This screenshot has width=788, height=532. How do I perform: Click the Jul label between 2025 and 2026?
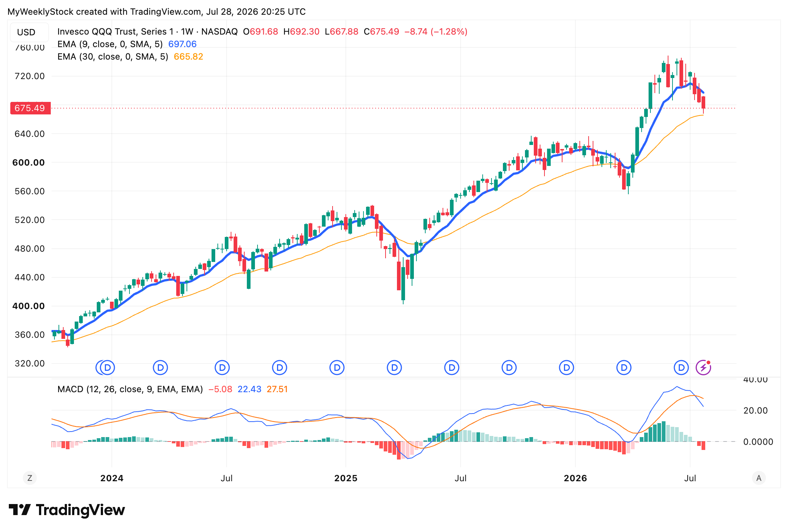pyautogui.click(x=461, y=478)
